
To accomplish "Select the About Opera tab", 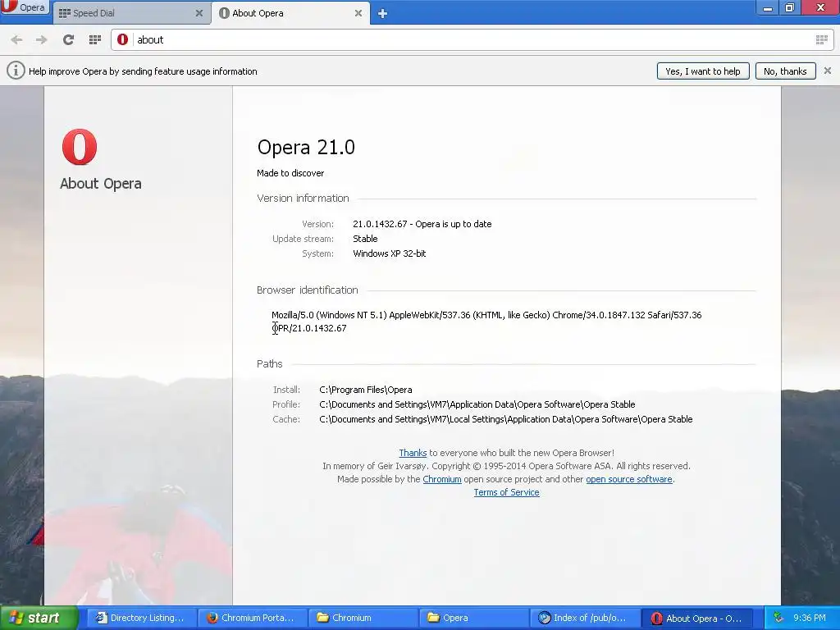I will tap(292, 13).
